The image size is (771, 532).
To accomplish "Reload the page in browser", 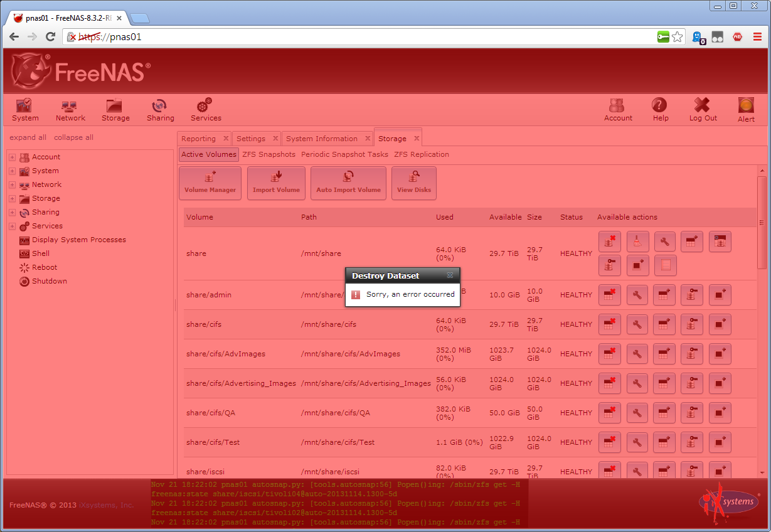I will [x=51, y=37].
